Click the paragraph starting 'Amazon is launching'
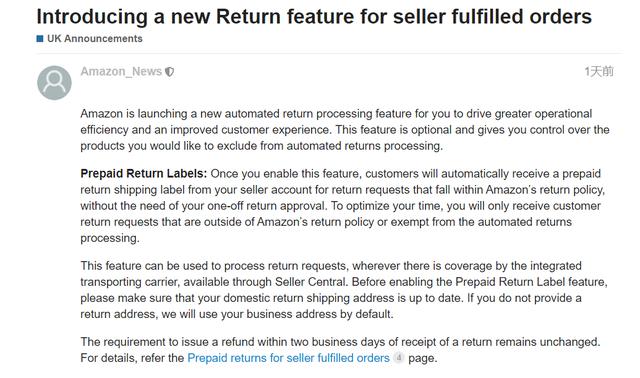This screenshot has width=640, height=378. pyautogui.click(x=345, y=130)
